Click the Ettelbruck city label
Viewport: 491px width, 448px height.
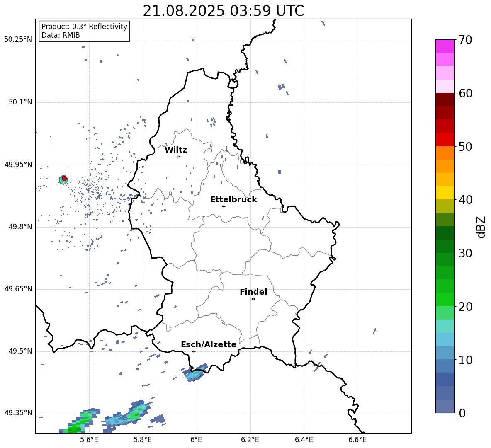[x=233, y=200]
